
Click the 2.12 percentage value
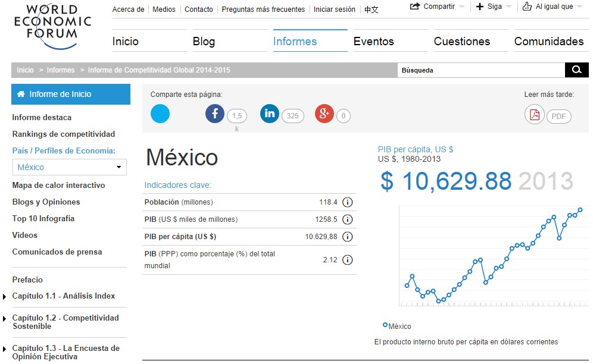point(330,260)
